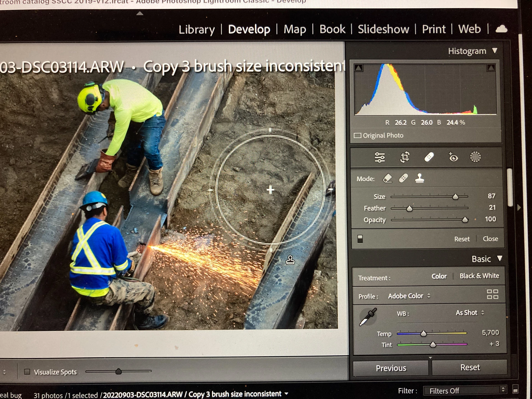Toggle the healing panel on/off switch
Image resolution: width=532 pixels, height=399 pixels.
coord(360,239)
